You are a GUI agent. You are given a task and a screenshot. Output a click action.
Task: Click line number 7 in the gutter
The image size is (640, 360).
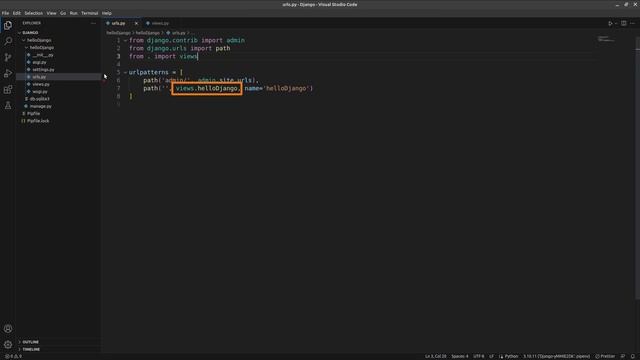point(118,88)
